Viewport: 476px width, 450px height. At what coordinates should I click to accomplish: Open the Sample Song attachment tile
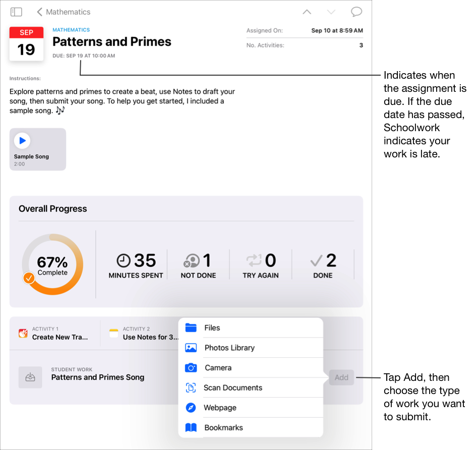click(38, 156)
